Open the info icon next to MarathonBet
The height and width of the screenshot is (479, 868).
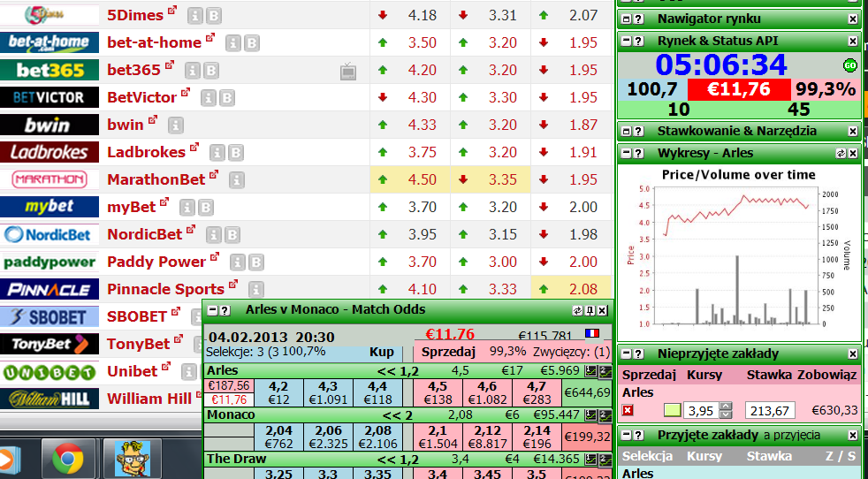pyautogui.click(x=237, y=180)
